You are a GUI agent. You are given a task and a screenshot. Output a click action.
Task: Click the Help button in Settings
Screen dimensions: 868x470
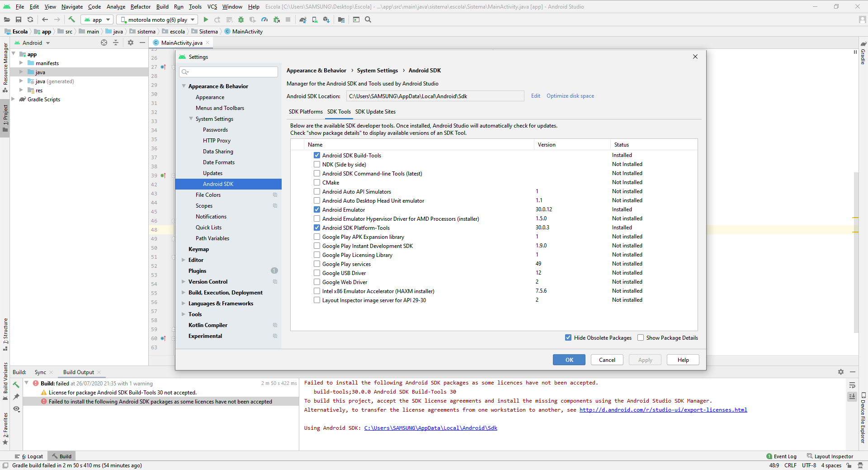pos(683,360)
